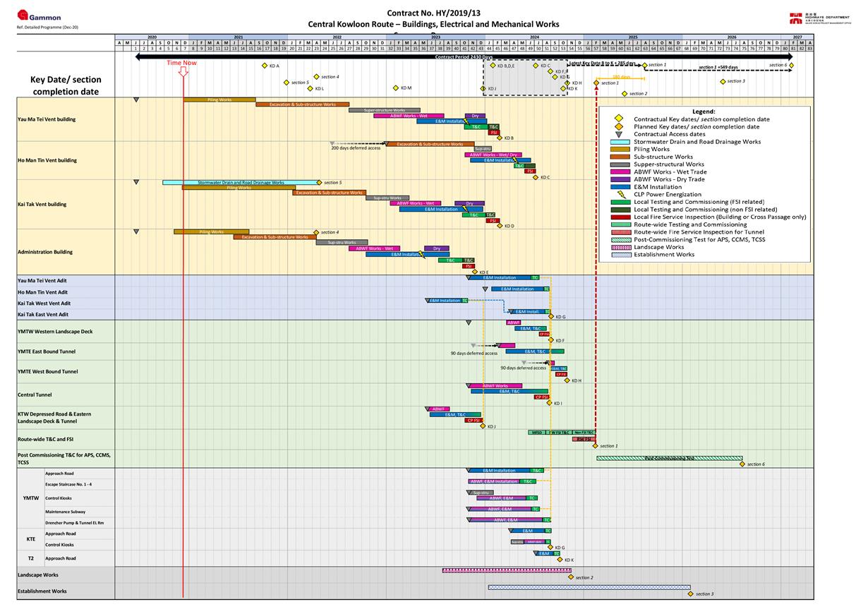This screenshot has height=614, width=868.
Task: Click the 2025 year header in timeline
Action: 632,37
